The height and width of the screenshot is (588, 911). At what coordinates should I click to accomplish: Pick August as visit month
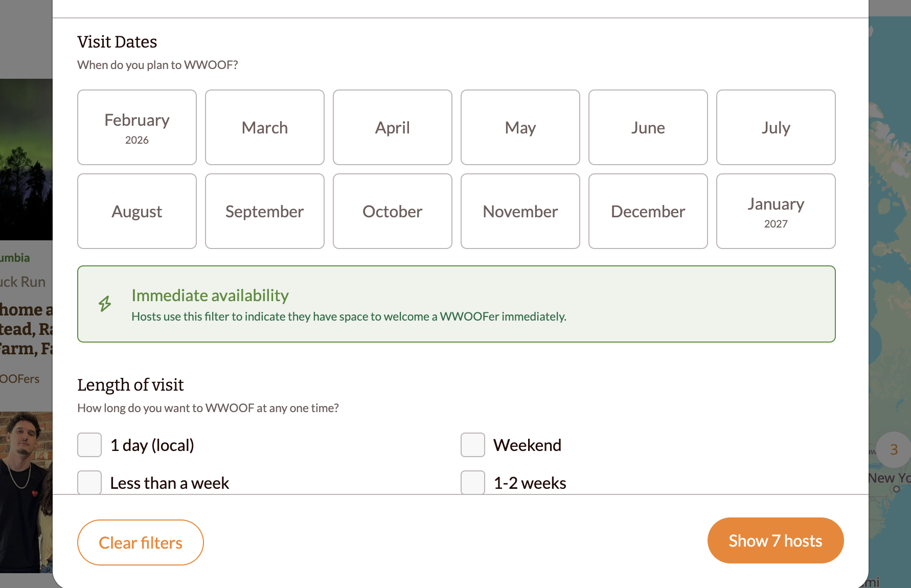pos(137,211)
